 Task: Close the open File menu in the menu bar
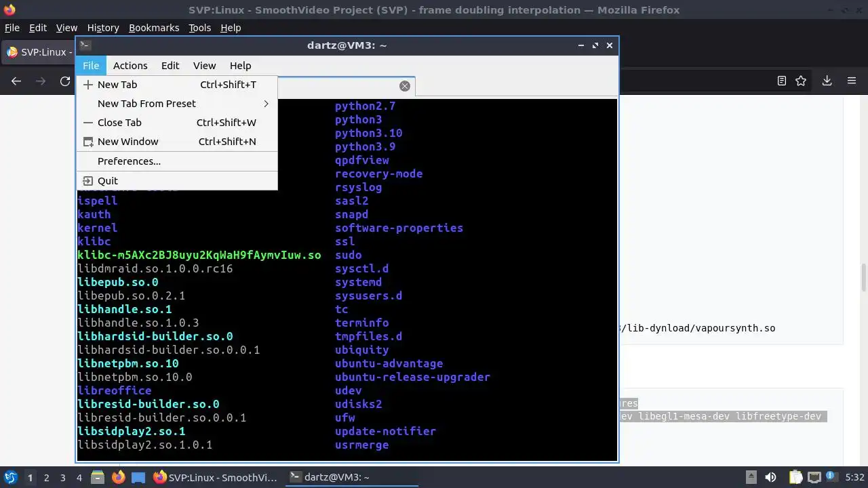[x=91, y=66]
